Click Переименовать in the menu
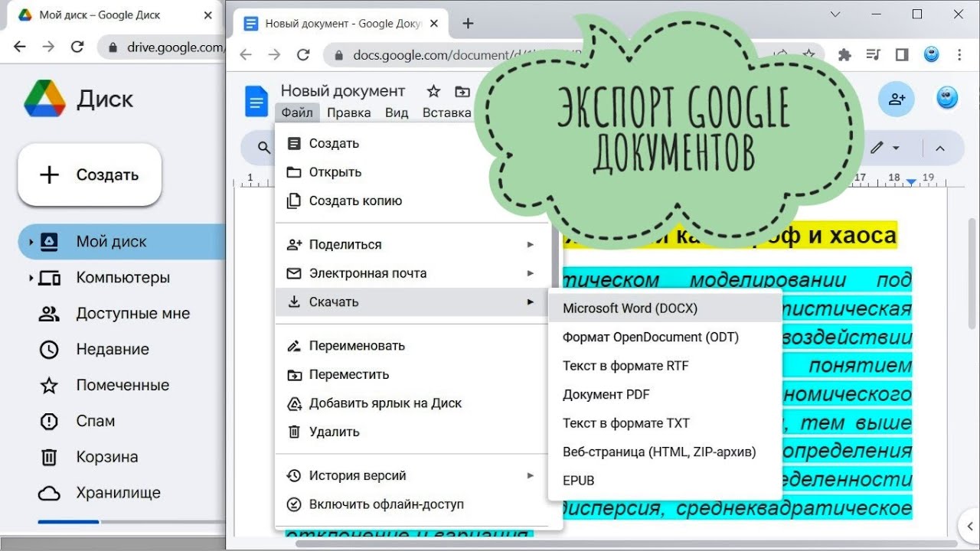Image resolution: width=980 pixels, height=551 pixels. pyautogui.click(x=413, y=346)
